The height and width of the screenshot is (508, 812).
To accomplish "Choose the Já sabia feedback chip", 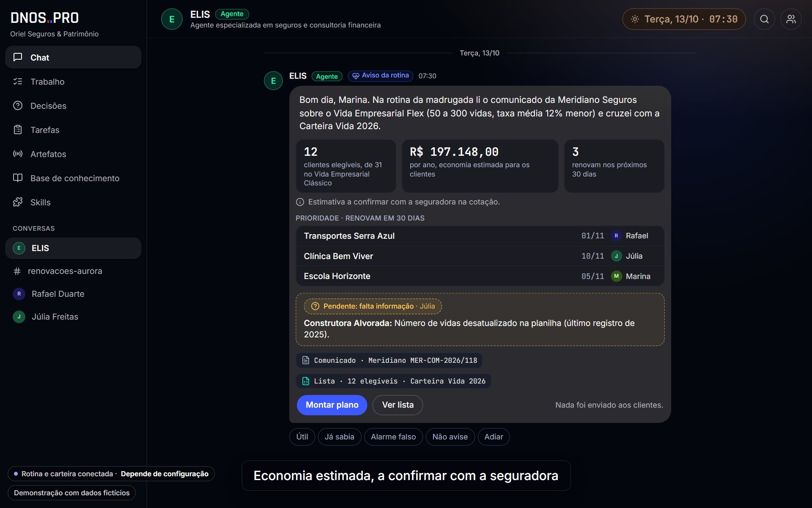I will (339, 437).
